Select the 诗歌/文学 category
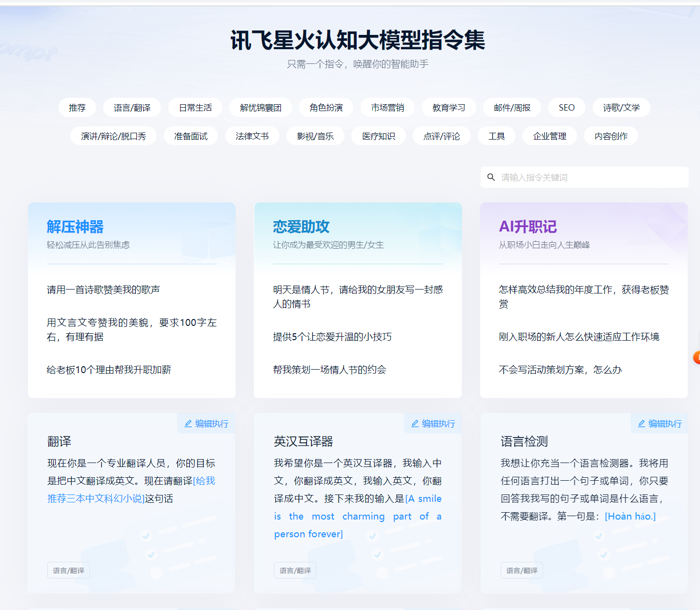The height and width of the screenshot is (610, 700). pos(621,108)
